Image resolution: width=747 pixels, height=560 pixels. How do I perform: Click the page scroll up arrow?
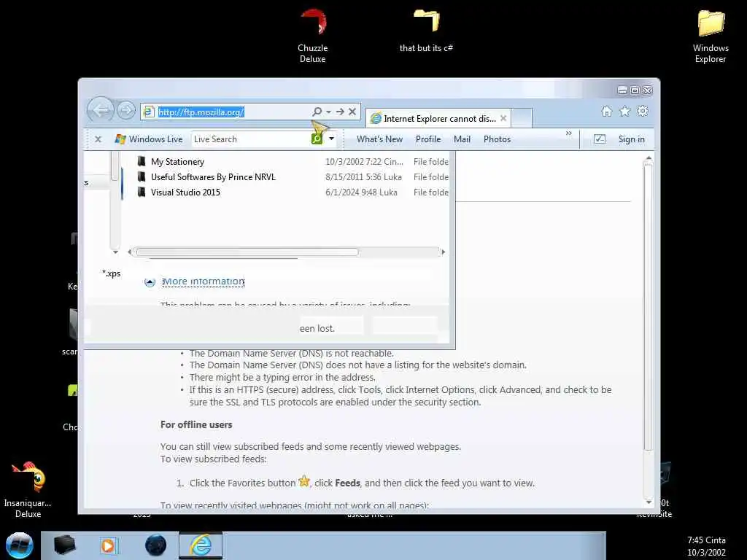click(648, 157)
